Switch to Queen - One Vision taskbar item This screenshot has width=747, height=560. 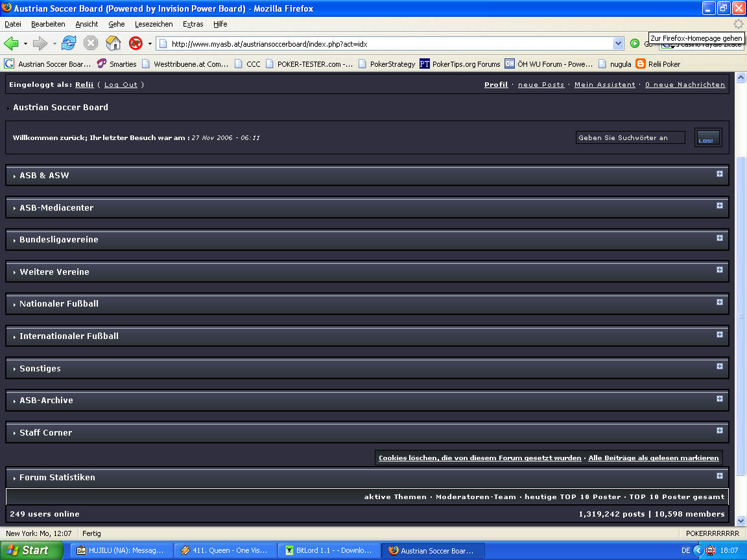click(x=225, y=550)
